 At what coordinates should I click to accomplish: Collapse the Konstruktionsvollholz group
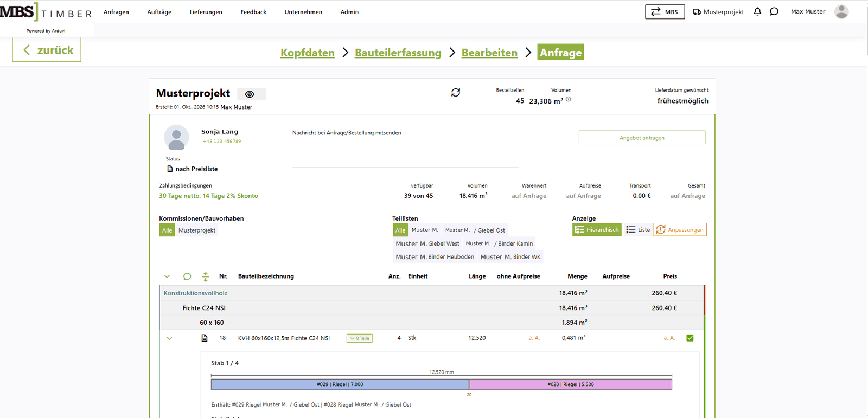195,293
